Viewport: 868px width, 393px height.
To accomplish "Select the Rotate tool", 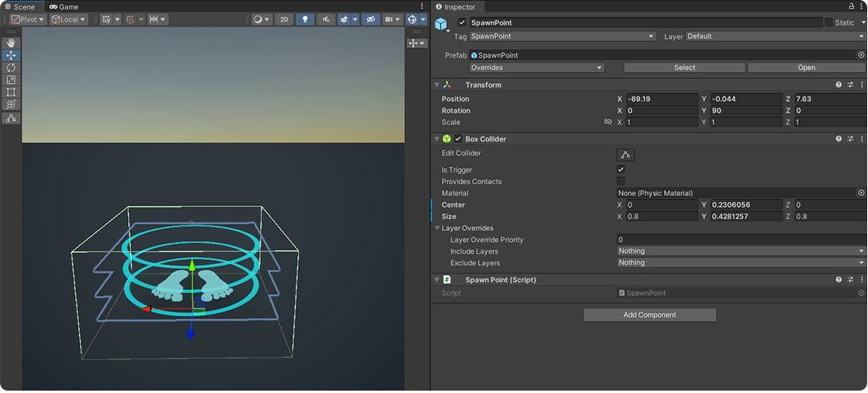I will [x=11, y=67].
